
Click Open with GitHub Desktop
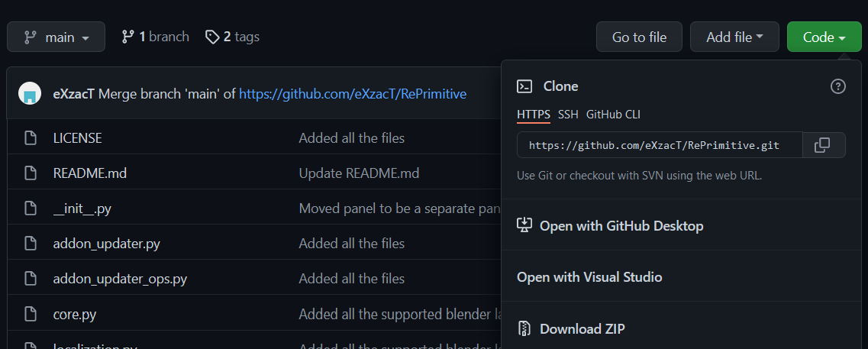621,226
